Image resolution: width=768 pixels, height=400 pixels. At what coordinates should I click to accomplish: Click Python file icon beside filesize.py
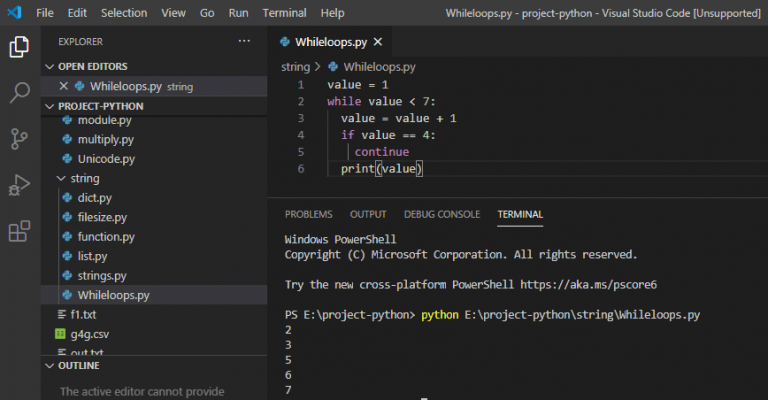pyautogui.click(x=67, y=217)
